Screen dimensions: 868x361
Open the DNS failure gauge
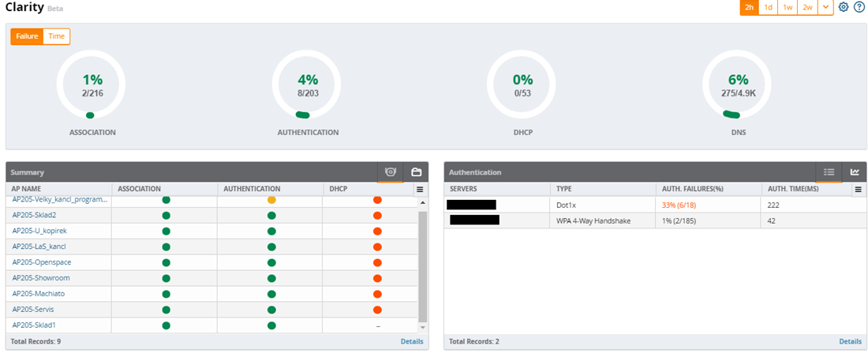[x=737, y=85]
